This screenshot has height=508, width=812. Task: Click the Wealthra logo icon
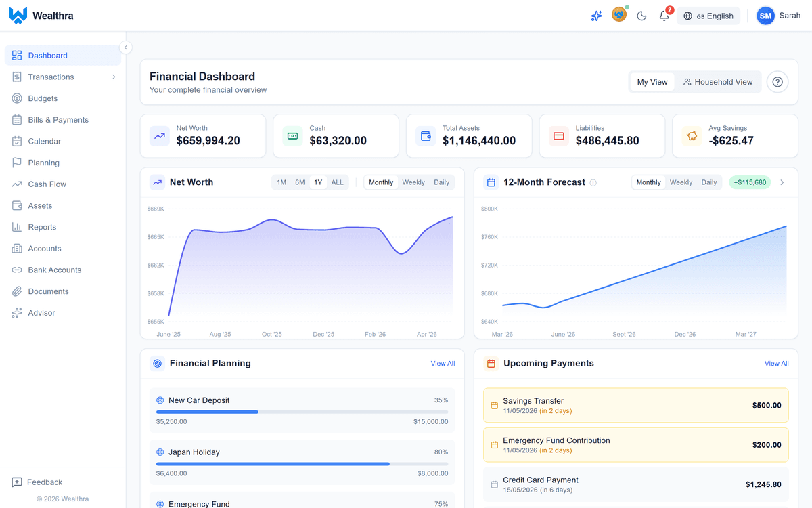pos(18,16)
